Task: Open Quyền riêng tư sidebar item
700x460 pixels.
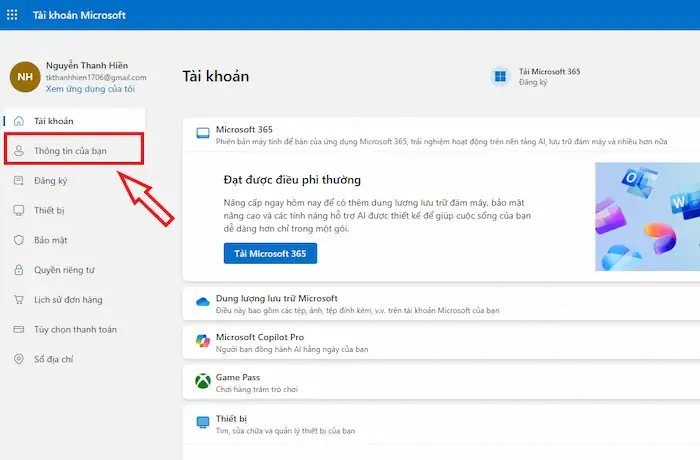Action: [x=74, y=270]
